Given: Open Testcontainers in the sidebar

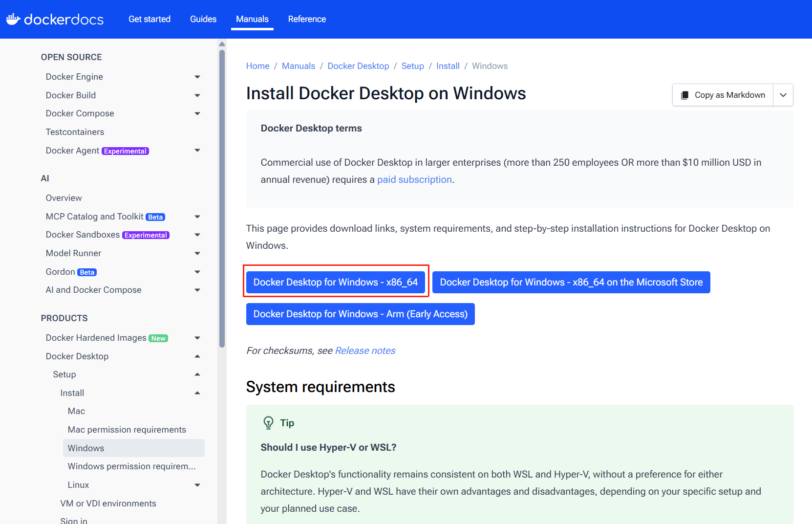Looking at the screenshot, I should [x=75, y=132].
